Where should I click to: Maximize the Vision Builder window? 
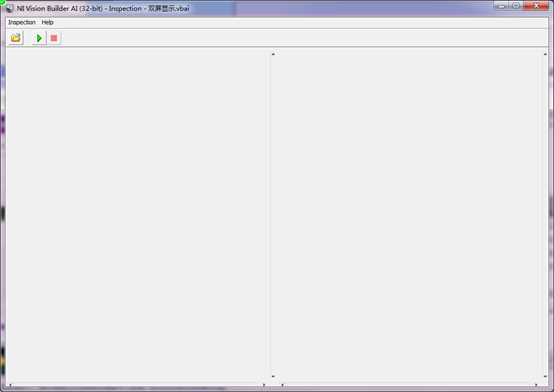click(x=516, y=6)
